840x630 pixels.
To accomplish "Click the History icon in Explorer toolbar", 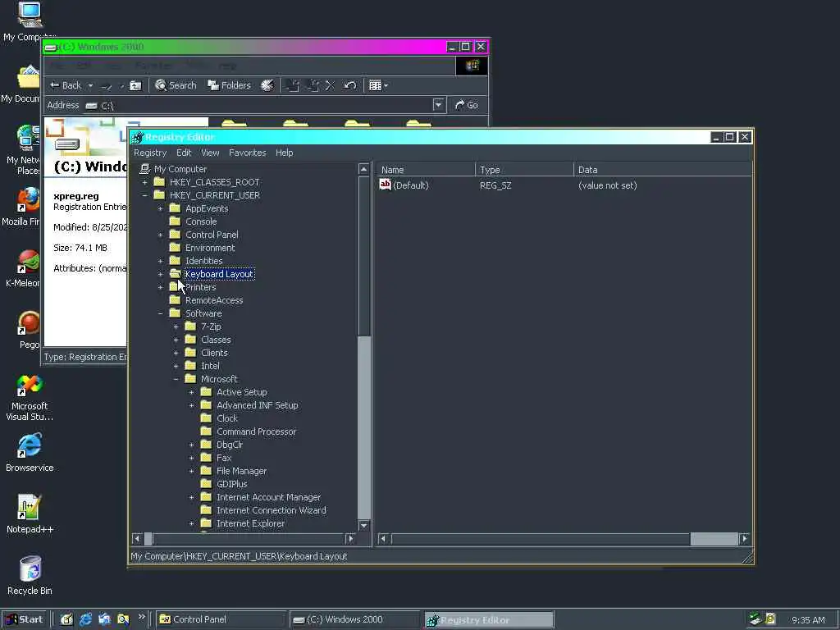I will [x=267, y=85].
